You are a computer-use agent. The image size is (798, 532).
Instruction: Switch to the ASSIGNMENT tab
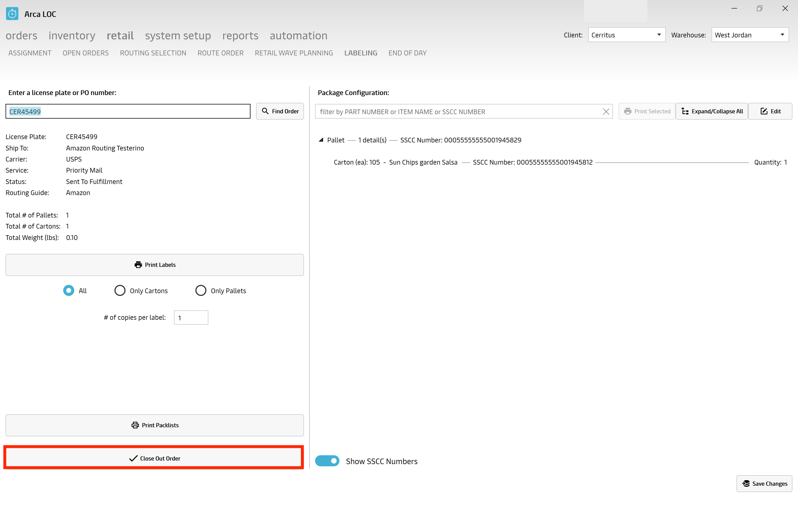30,53
